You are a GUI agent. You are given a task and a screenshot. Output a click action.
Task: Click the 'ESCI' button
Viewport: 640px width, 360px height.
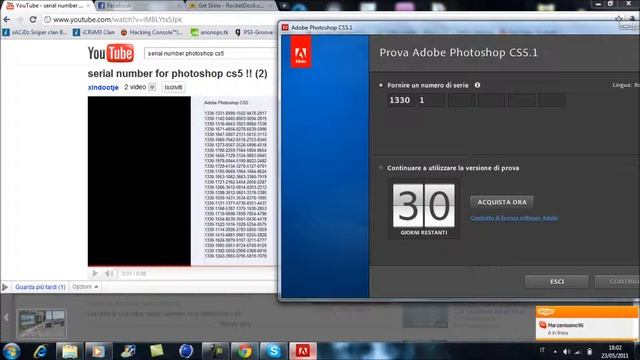(x=557, y=282)
